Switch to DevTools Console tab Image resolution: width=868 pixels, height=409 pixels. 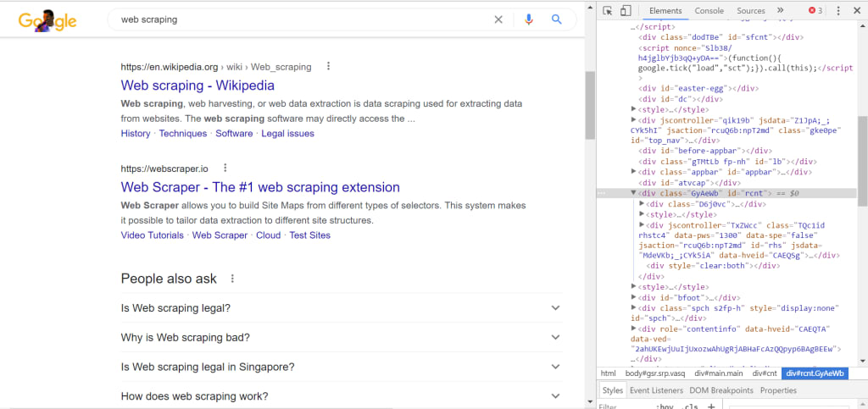pyautogui.click(x=709, y=10)
